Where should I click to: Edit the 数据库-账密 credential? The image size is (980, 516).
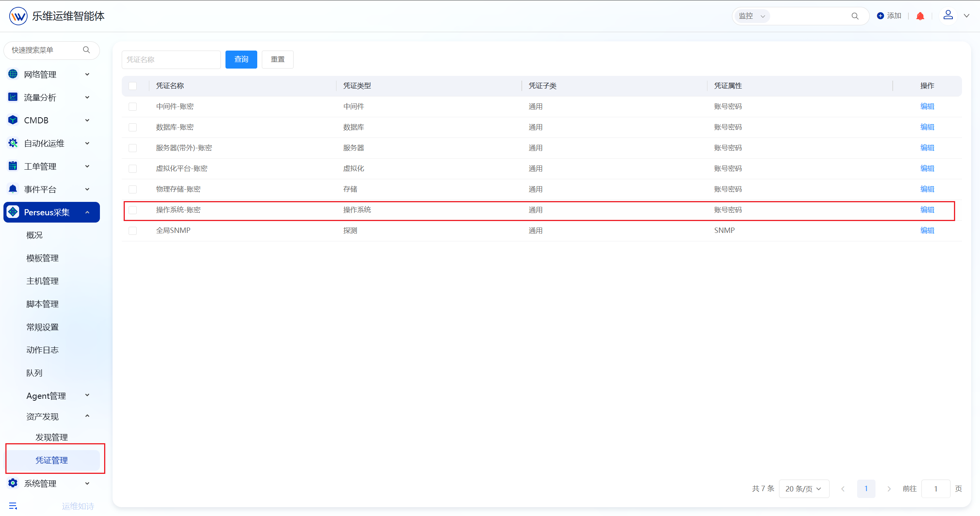(927, 127)
